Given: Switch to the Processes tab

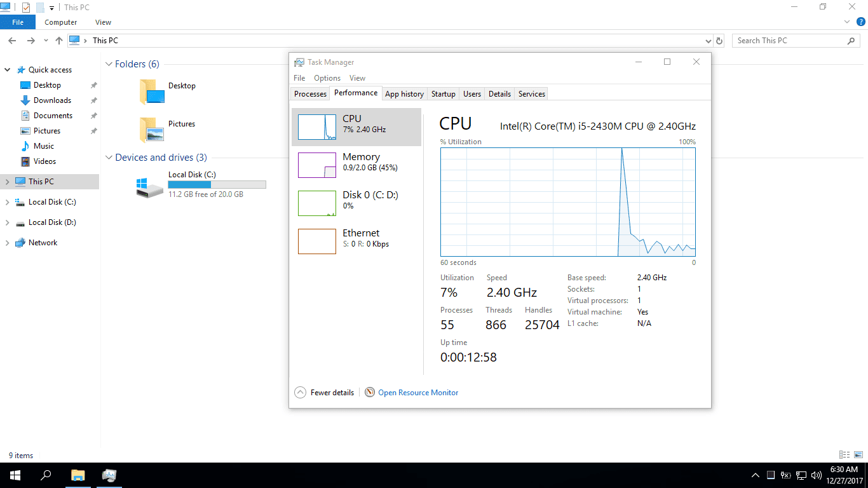Looking at the screenshot, I should click(310, 93).
